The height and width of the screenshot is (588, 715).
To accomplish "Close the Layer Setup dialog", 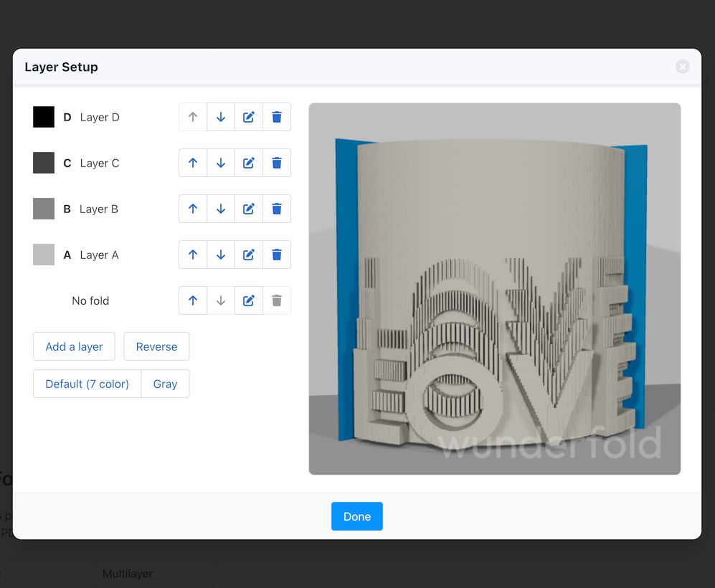I will tap(682, 67).
